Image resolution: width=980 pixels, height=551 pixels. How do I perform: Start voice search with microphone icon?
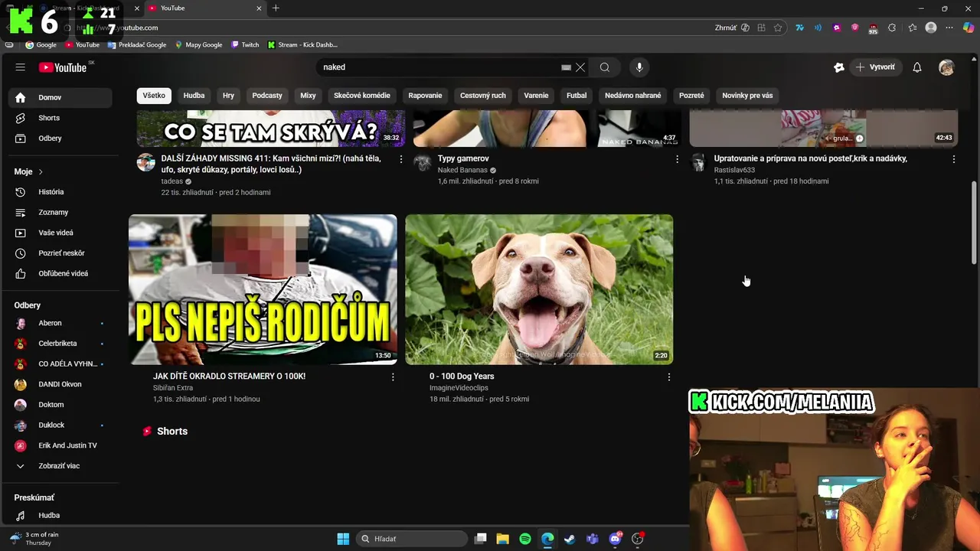639,67
